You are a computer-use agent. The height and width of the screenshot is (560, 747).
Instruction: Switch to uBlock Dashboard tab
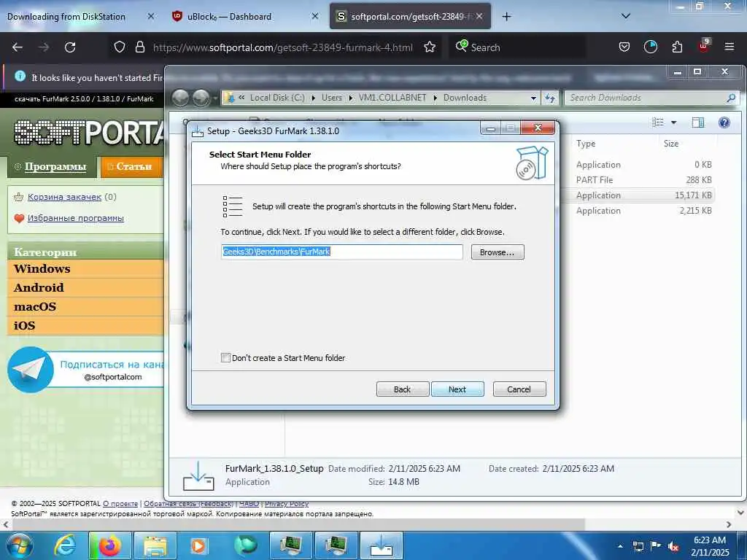tap(229, 17)
